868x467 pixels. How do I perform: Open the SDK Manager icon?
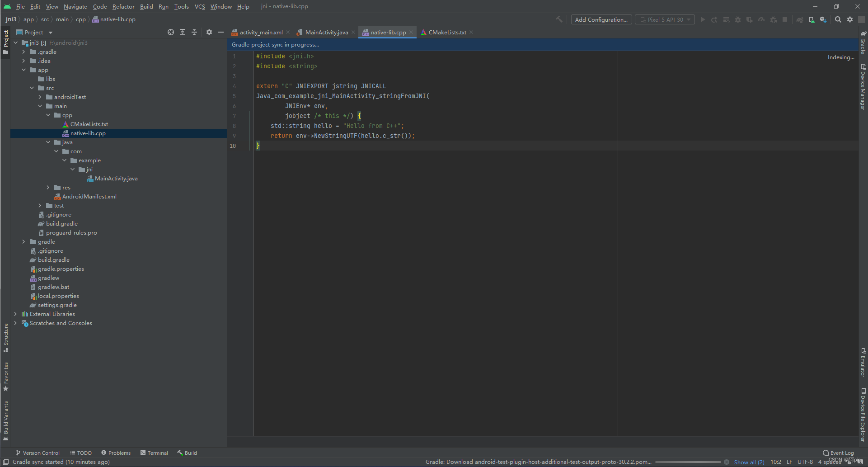pos(823,19)
